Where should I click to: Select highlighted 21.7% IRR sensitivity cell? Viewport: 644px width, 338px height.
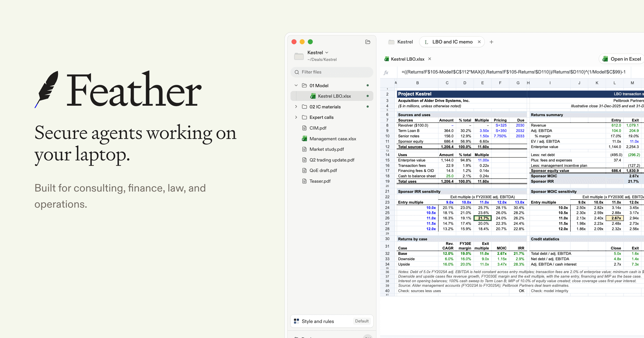pos(482,218)
